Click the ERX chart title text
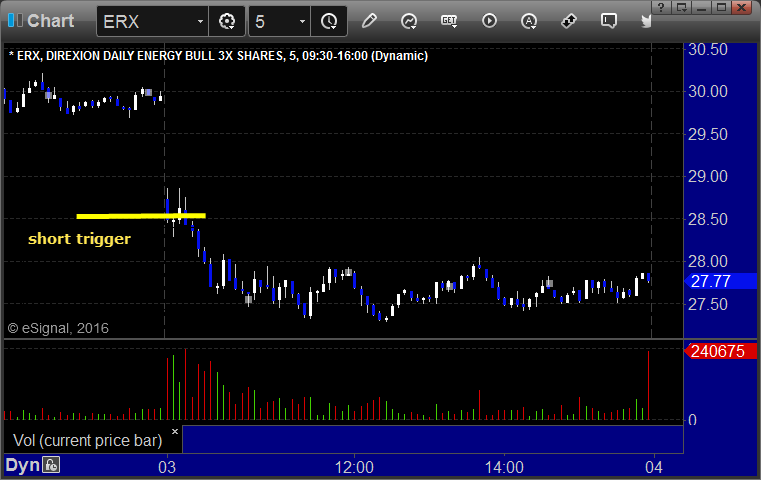This screenshot has width=761, height=480. click(218, 56)
